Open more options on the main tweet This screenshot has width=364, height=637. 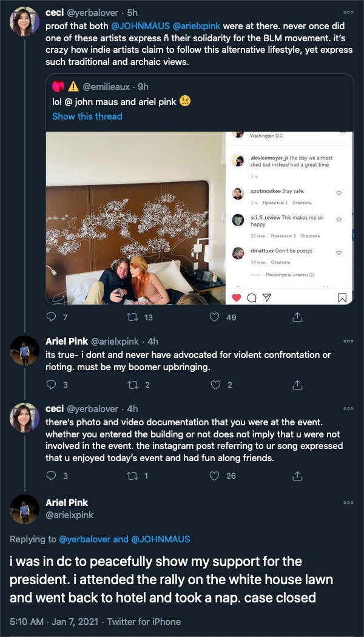348,503
